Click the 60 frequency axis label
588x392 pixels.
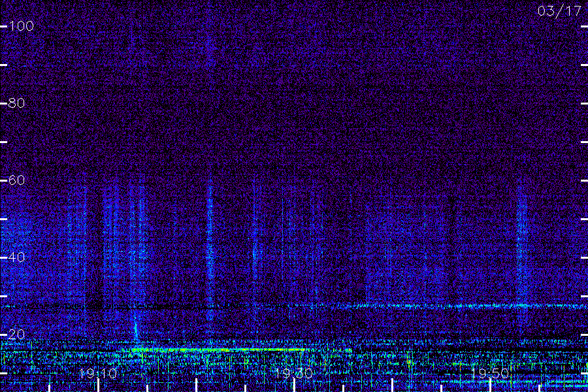[x=16, y=180]
